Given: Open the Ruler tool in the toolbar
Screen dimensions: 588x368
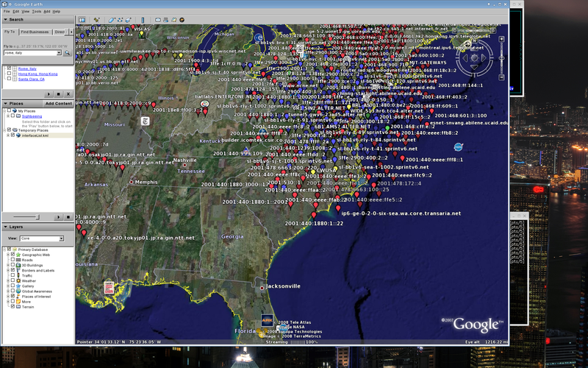Looking at the screenshot, I should 143,20.
